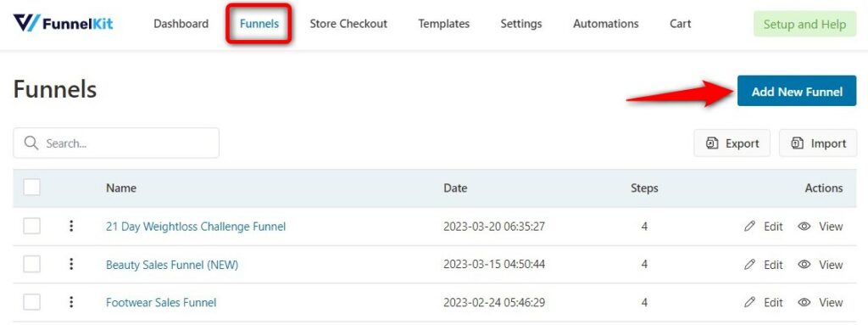Switch to the Store Checkout tab
This screenshot has width=868, height=325.
[x=348, y=24]
